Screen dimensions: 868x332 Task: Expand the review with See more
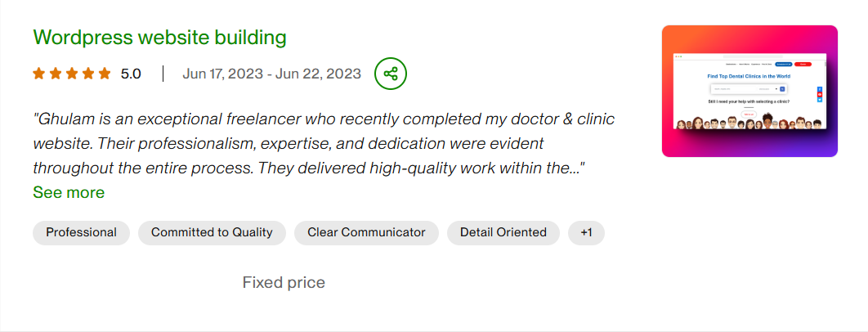69,192
